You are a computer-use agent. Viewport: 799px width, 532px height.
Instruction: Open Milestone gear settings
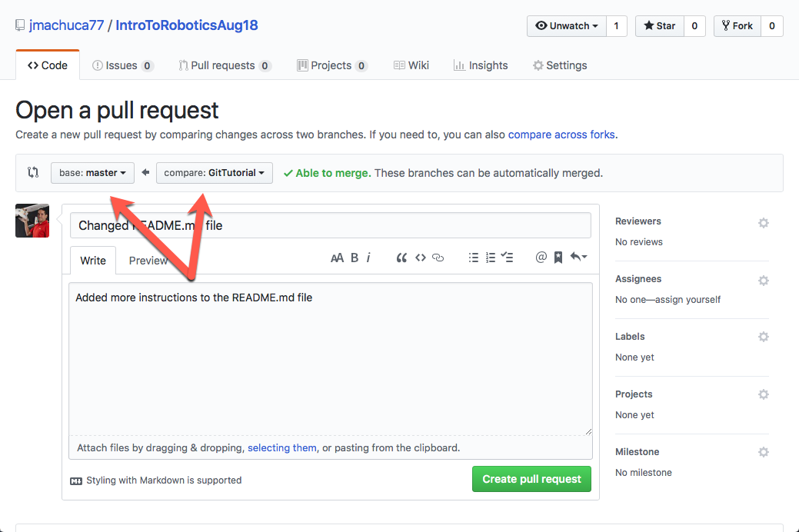[764, 451]
